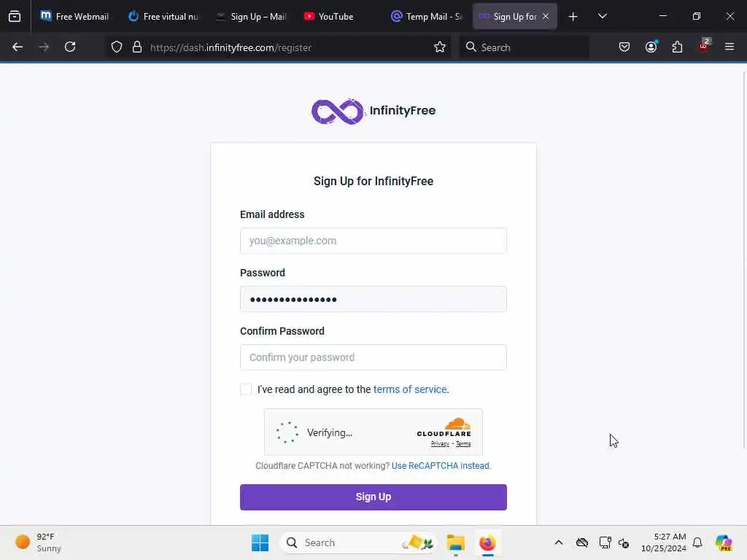Image resolution: width=747 pixels, height=560 pixels.
Task: Open the terms of service link
Action: [x=410, y=389]
